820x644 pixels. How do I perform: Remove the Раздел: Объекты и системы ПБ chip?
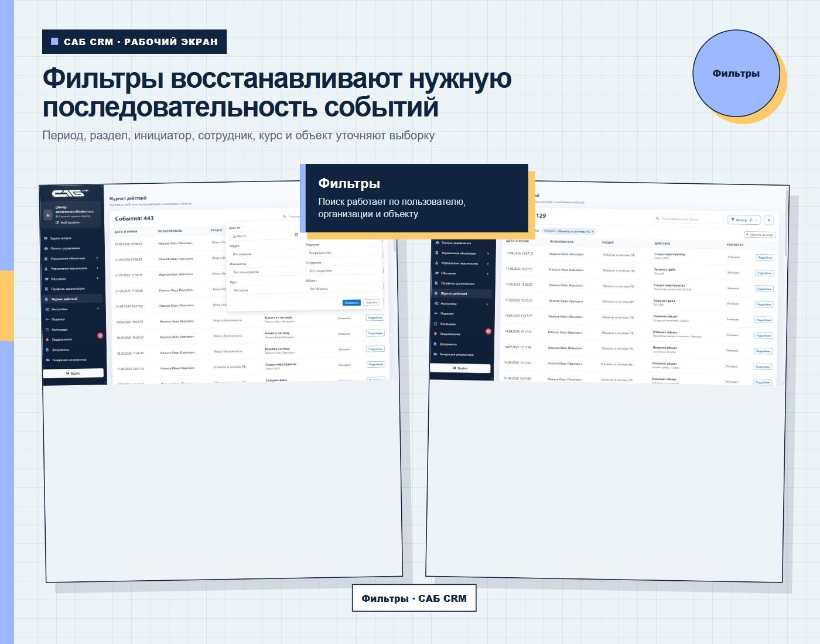(x=593, y=232)
